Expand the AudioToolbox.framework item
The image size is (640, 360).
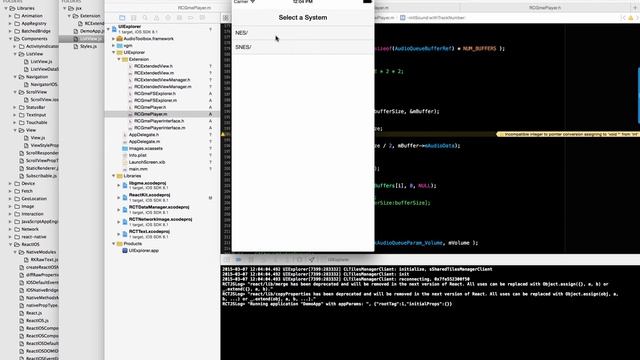[x=114, y=39]
